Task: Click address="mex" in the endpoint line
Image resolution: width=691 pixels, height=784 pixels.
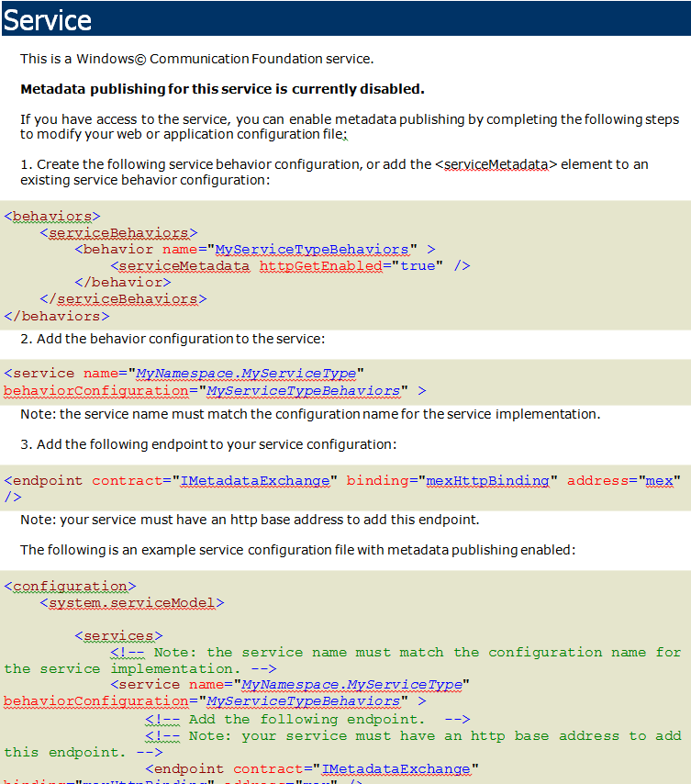Action: [x=623, y=480]
